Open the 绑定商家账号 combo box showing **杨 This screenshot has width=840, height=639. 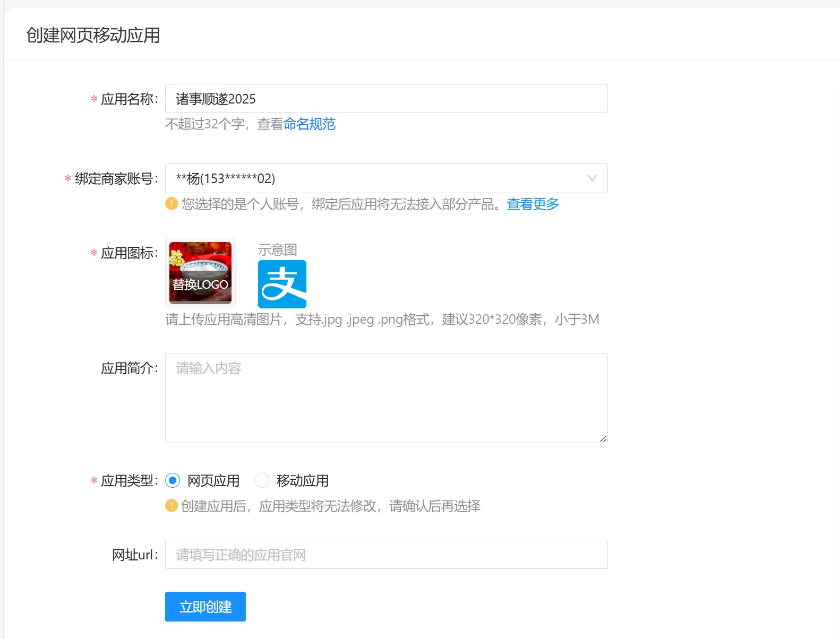(372, 178)
